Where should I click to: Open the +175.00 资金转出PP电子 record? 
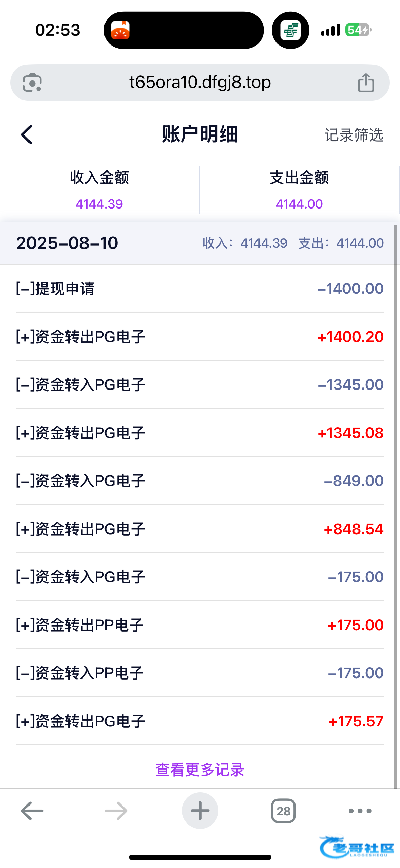coord(200,625)
